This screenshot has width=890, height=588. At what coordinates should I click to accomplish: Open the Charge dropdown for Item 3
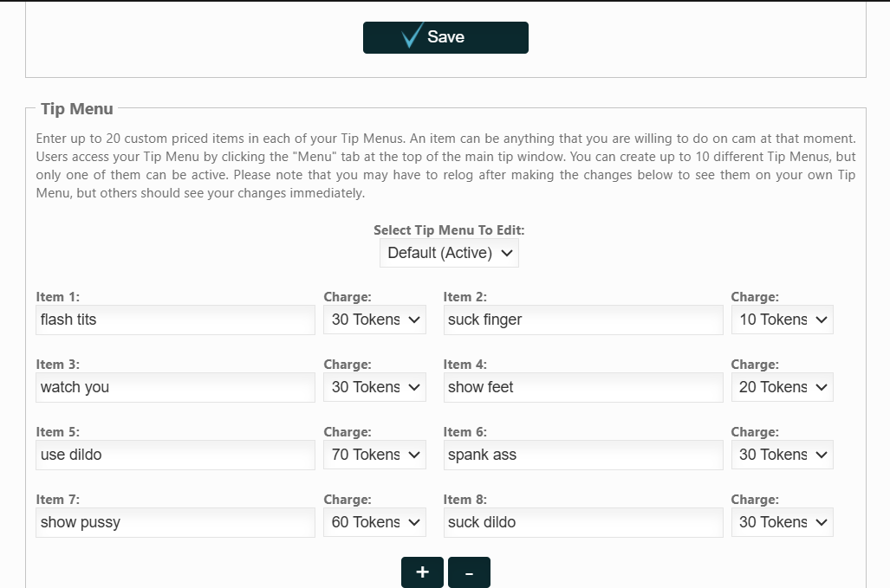pyautogui.click(x=374, y=387)
